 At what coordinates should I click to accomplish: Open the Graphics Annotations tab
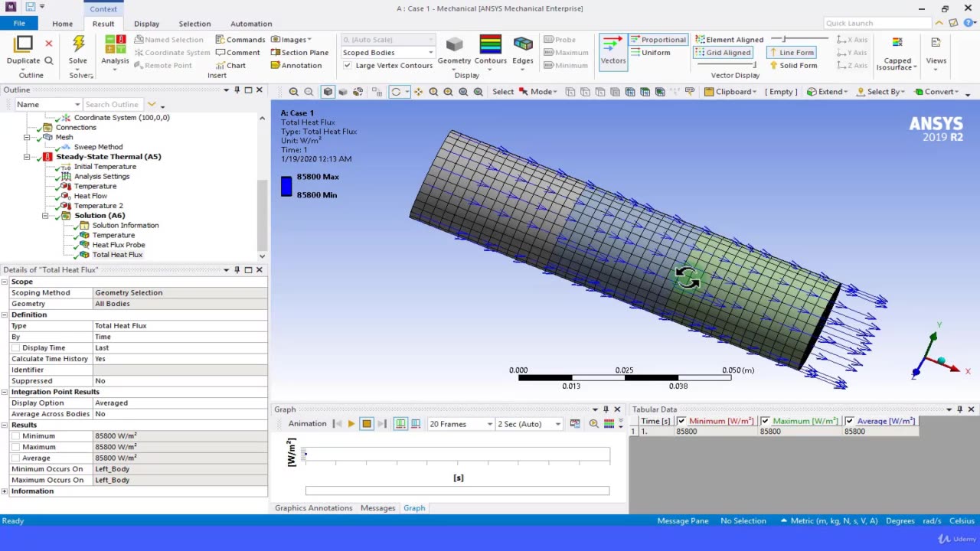pyautogui.click(x=314, y=508)
